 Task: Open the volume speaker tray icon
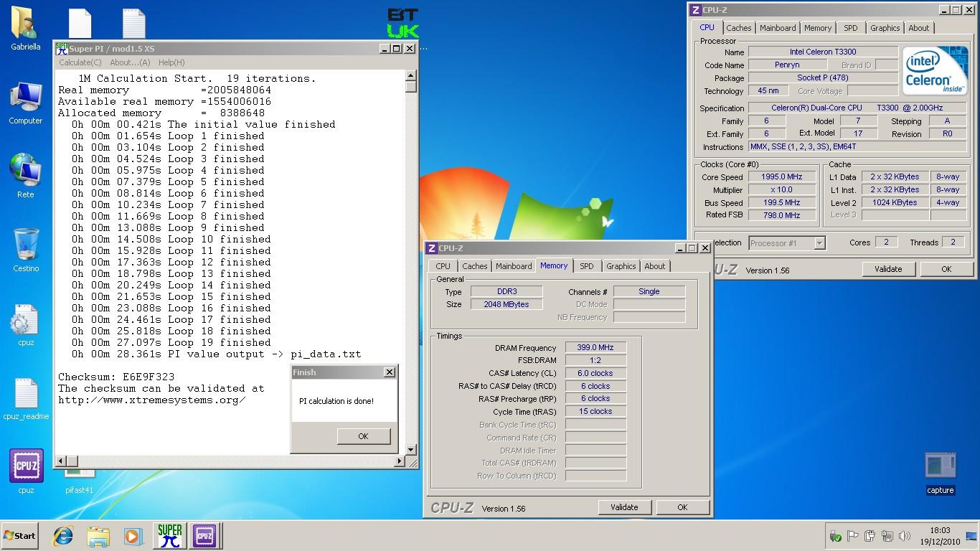(905, 536)
